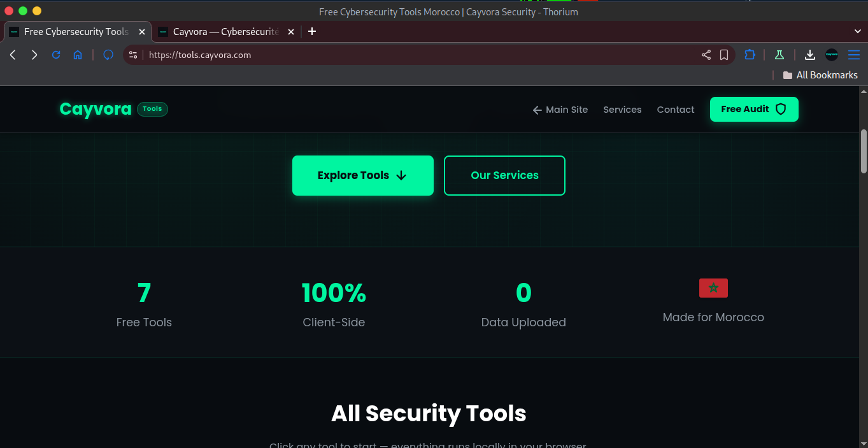Screen dimensions: 868x448
Task: Click the Our Services button
Action: pos(504,175)
